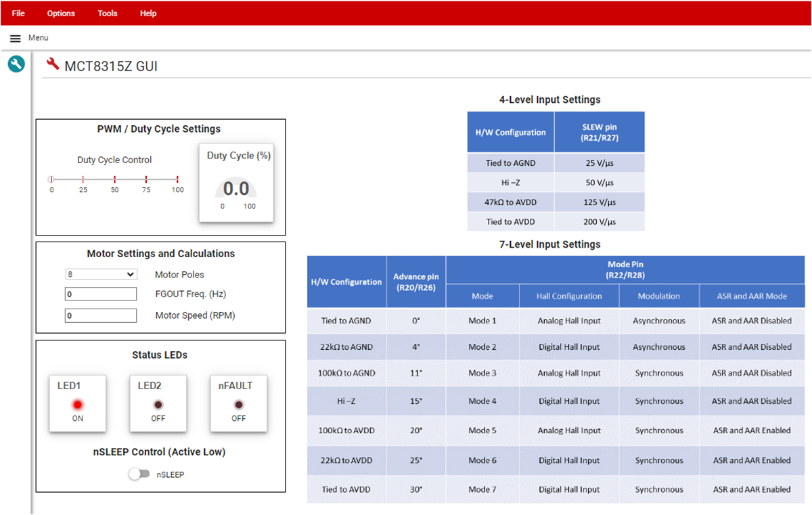The width and height of the screenshot is (812, 515).
Task: Click the FGOUT Freq. (Hz) input field
Action: (101, 294)
